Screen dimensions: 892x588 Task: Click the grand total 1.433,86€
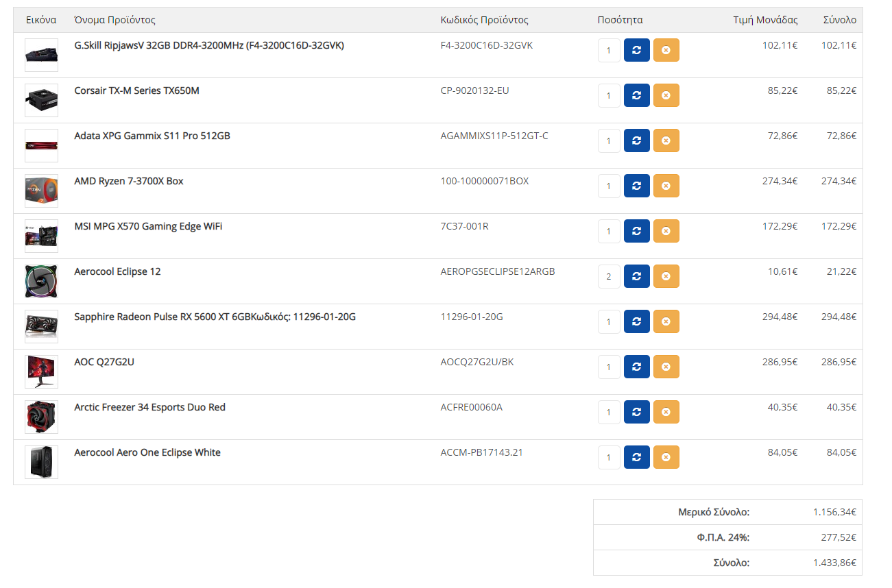(834, 563)
